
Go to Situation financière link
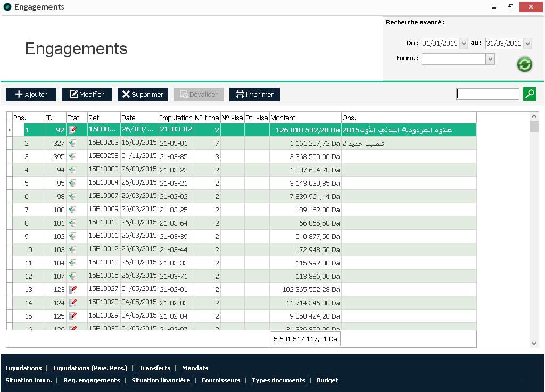coord(161,380)
